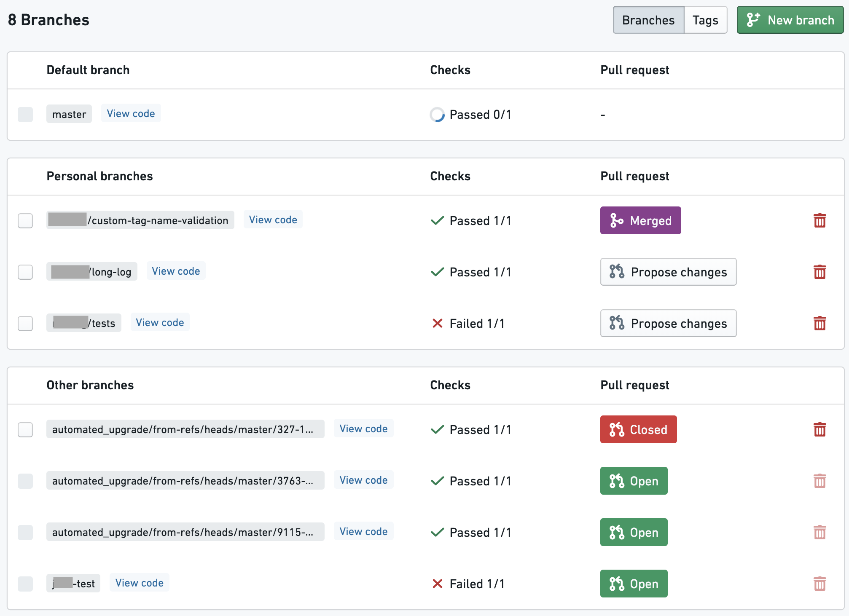This screenshot has width=849, height=616.
Task: Click the spinner icon next to Passed 0/1
Action: click(x=437, y=115)
